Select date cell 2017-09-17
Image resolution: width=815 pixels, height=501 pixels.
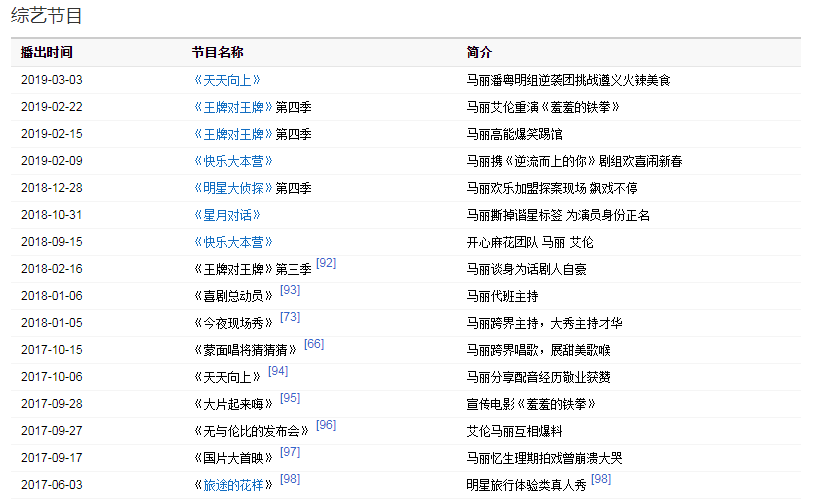coord(51,458)
